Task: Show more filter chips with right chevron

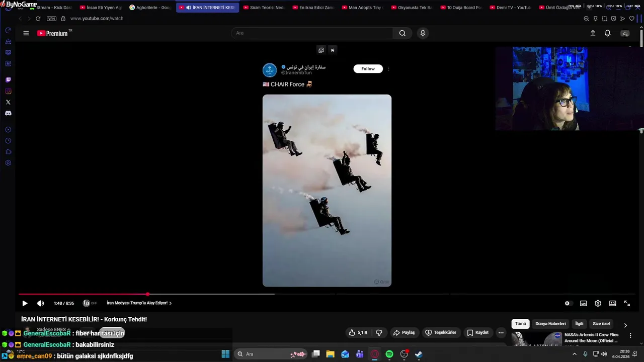Action: (x=625, y=325)
